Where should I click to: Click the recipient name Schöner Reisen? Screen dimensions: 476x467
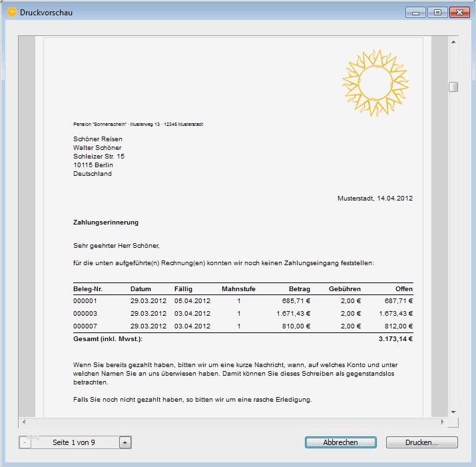coord(98,139)
